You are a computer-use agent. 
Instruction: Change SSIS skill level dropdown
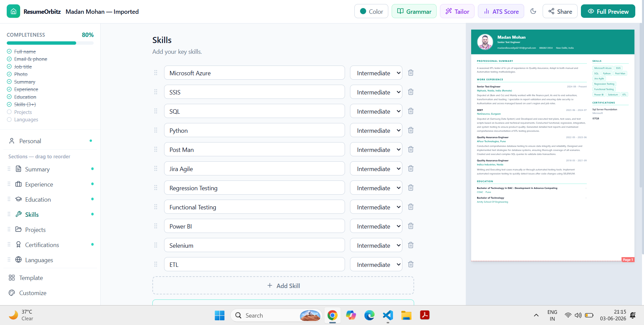(x=376, y=92)
